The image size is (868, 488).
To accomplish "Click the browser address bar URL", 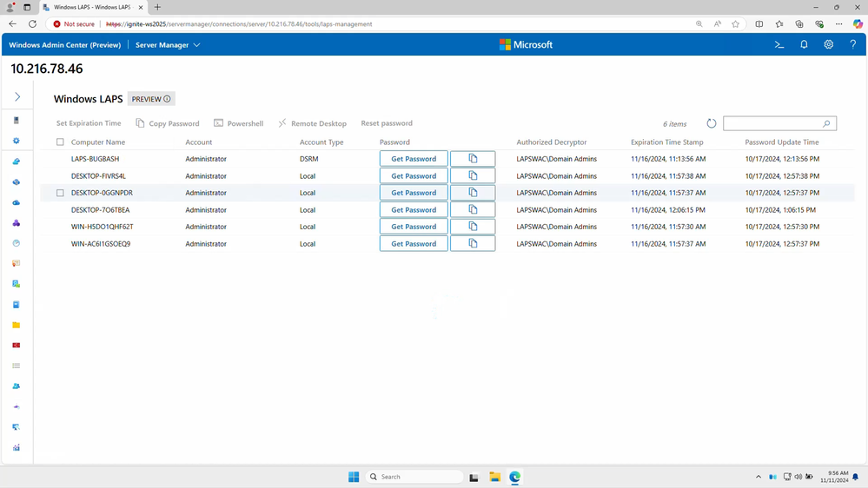I will (239, 23).
